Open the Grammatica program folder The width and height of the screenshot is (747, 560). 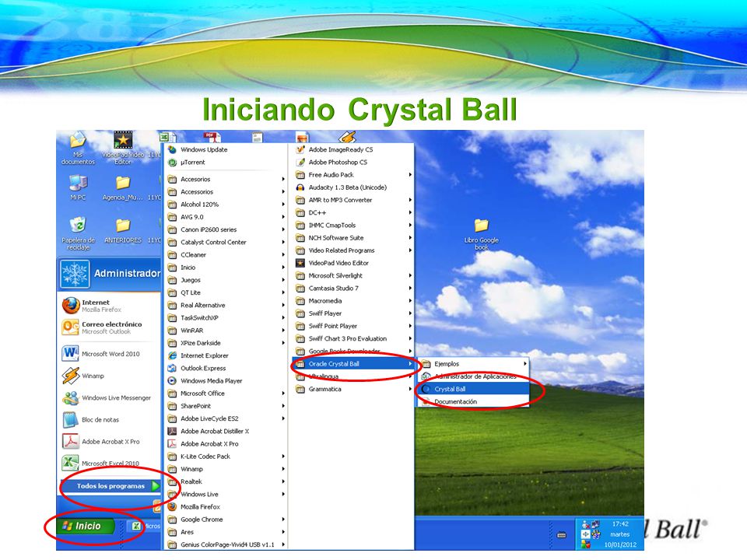353,389
